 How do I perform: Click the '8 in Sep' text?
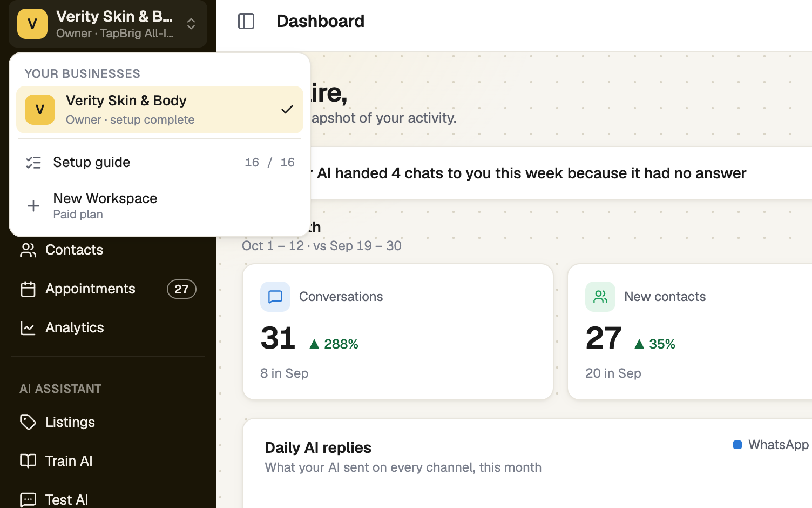[x=285, y=373]
